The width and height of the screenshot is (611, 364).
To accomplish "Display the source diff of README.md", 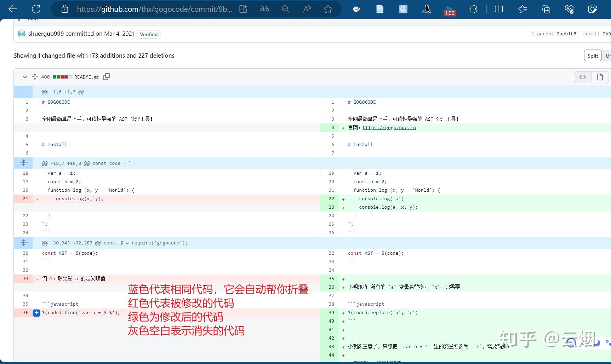I will pyautogui.click(x=582, y=77).
